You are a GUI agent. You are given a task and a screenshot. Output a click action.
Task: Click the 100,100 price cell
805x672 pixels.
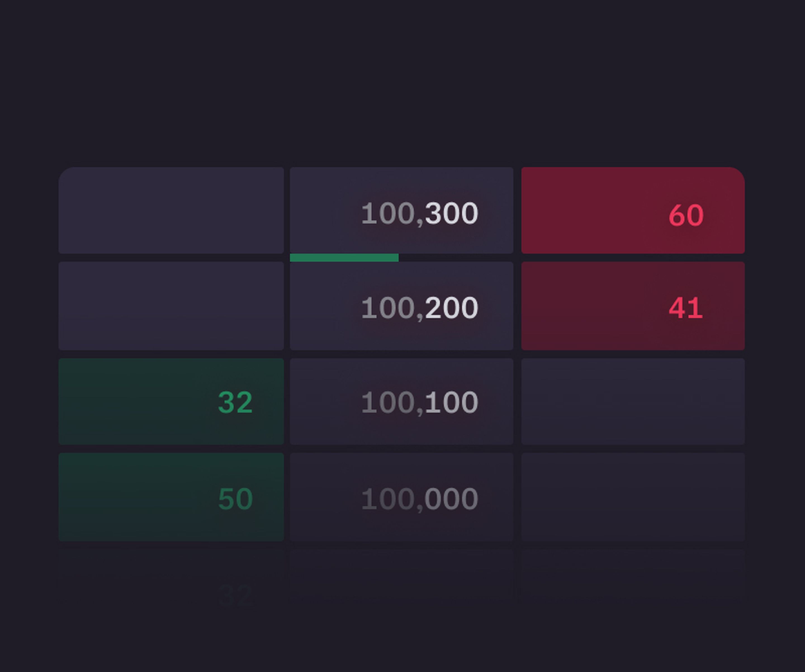pos(401,401)
